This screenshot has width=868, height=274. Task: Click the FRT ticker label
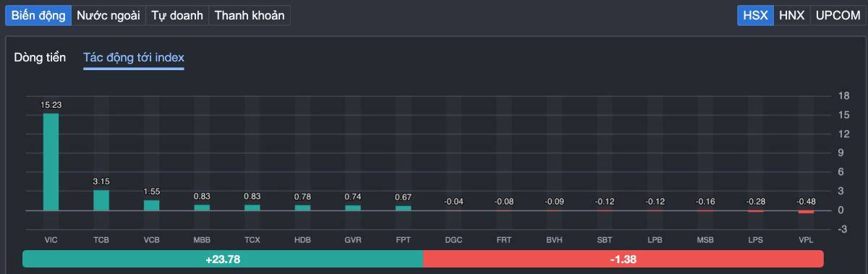tap(503, 239)
